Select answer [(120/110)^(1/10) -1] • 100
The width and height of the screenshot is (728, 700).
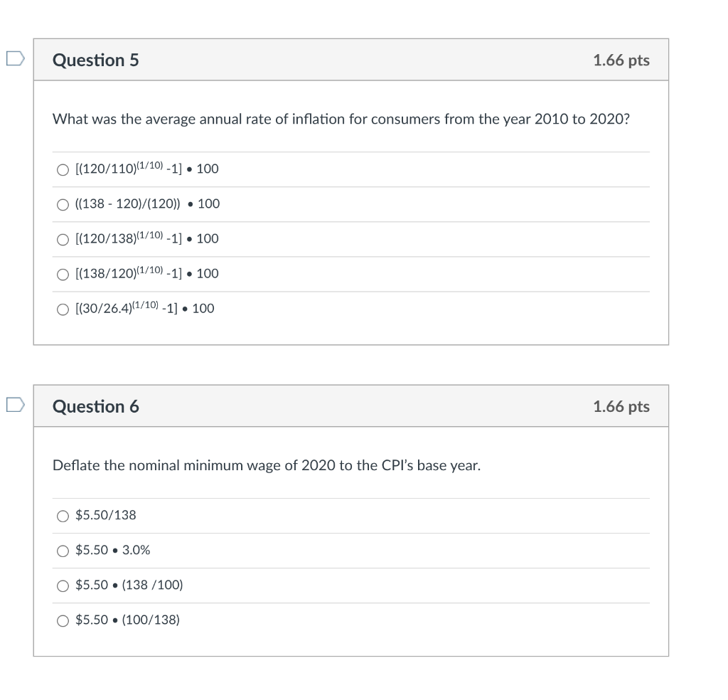[63, 169]
